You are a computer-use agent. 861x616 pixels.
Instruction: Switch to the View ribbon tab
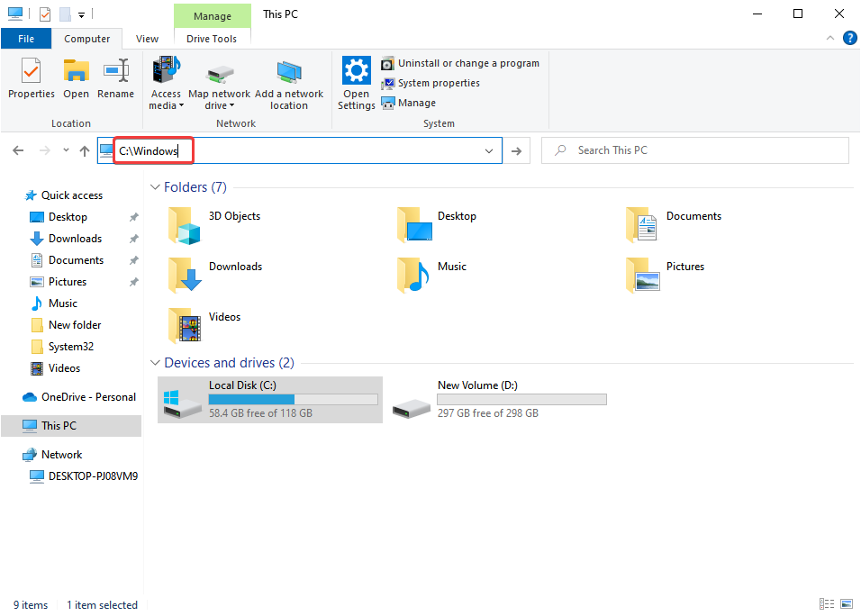[x=147, y=39]
